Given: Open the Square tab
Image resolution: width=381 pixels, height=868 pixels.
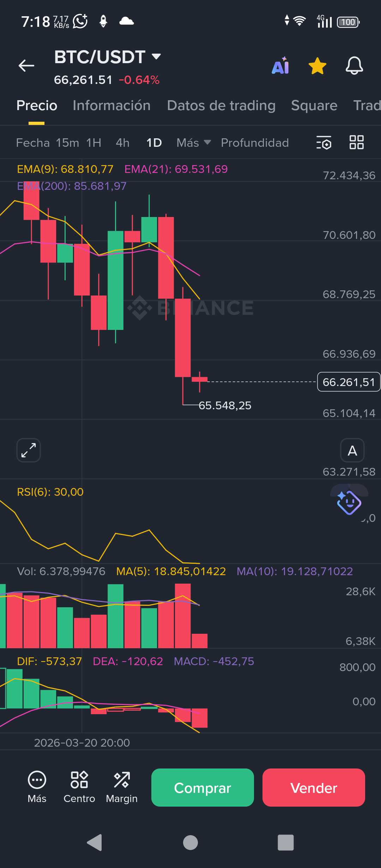Looking at the screenshot, I should [x=314, y=106].
